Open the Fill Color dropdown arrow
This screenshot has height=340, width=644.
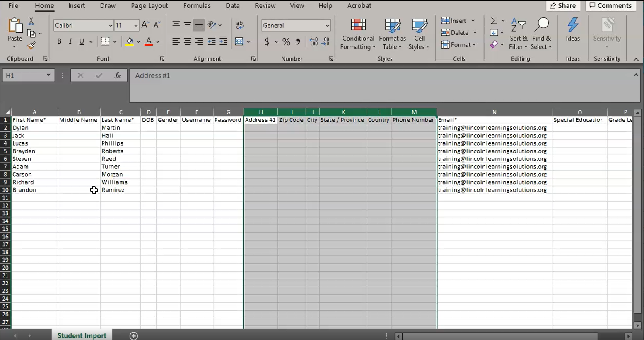pyautogui.click(x=138, y=42)
